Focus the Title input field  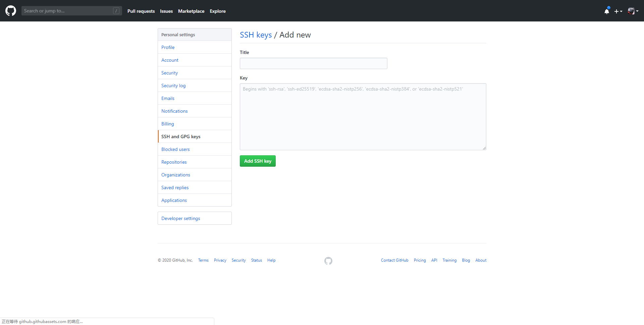point(313,63)
